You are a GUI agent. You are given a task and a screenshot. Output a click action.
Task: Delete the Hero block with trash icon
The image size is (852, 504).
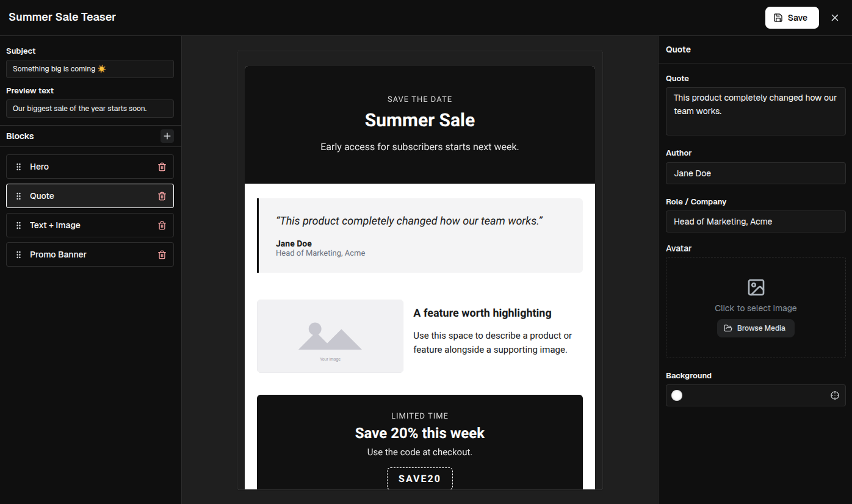click(162, 167)
